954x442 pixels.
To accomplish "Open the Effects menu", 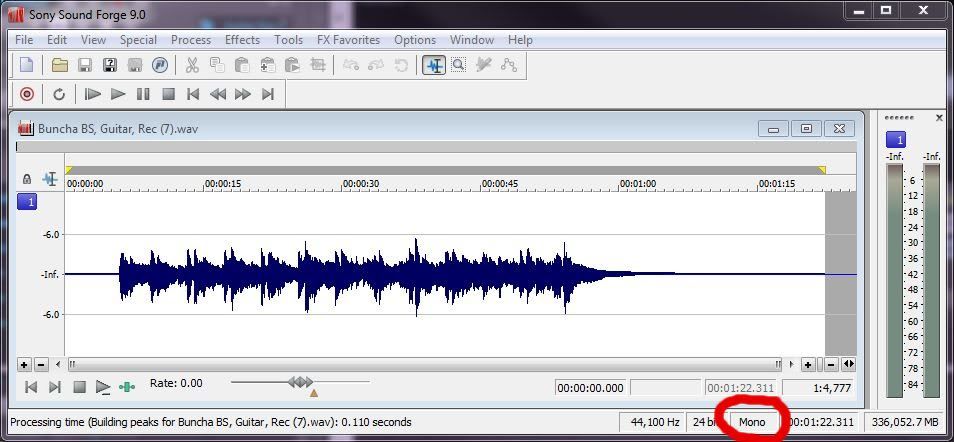I will (242, 40).
